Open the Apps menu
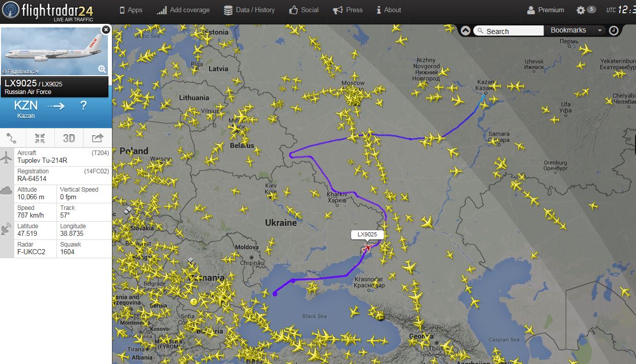The image size is (636, 364). click(131, 10)
